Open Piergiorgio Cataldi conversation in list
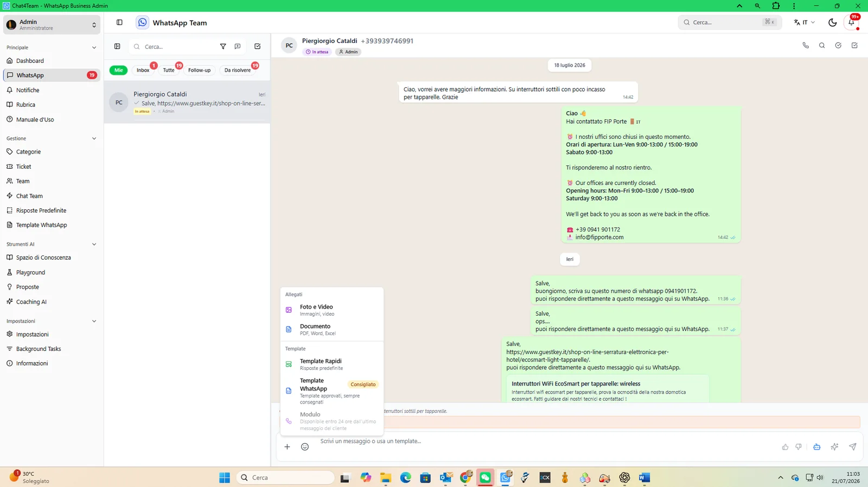Image resolution: width=868 pixels, height=487 pixels. [x=187, y=102]
